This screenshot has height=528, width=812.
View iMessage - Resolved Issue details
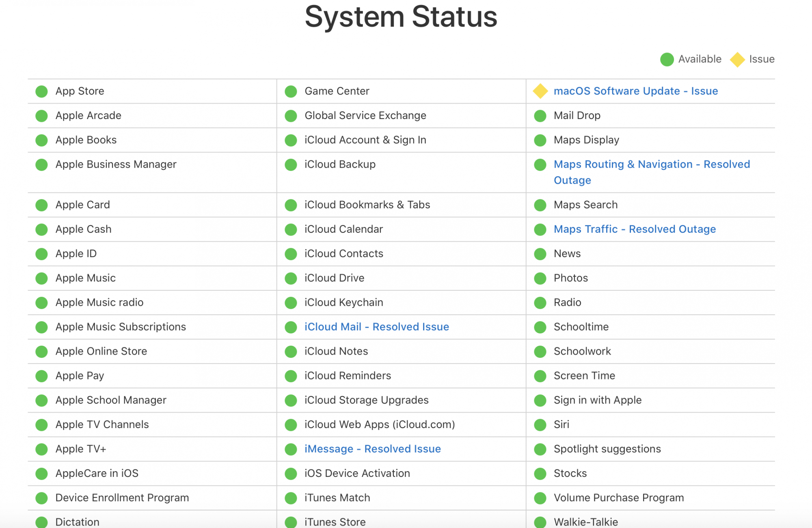372,449
